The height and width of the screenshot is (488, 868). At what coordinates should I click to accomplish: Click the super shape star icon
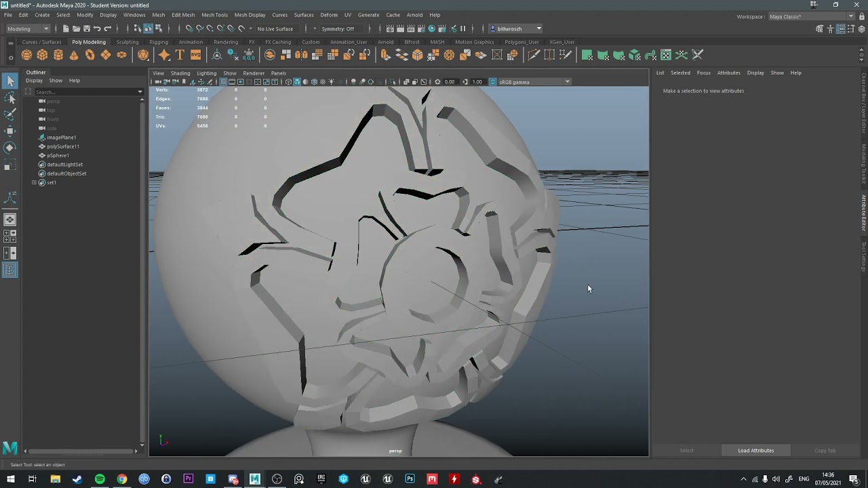click(164, 55)
